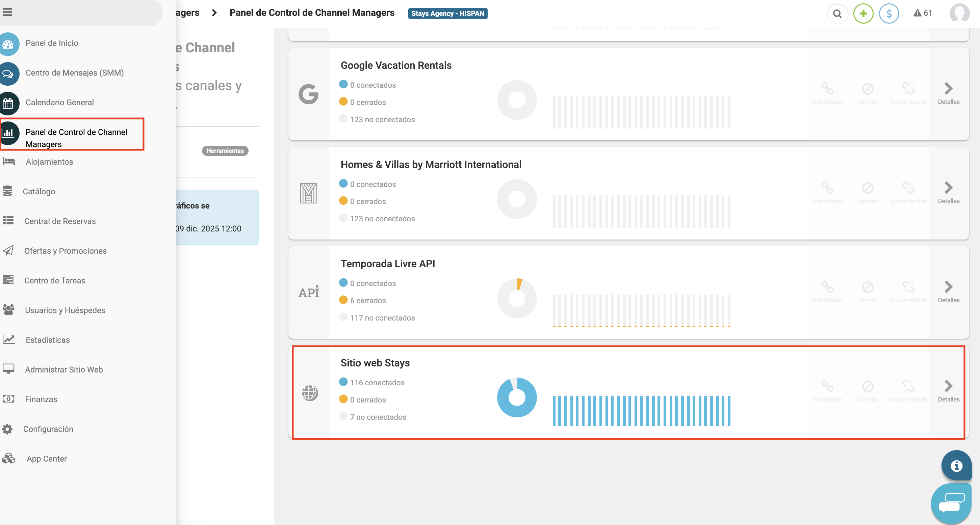
Task: Collapse sidebar with hamburger menu icon
Action: [7, 12]
